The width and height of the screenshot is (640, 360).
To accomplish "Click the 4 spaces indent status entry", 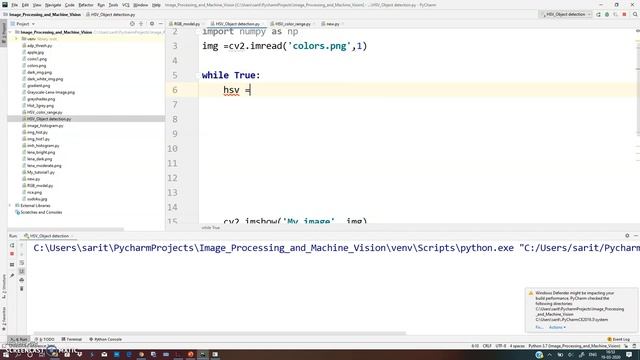I will coord(517,346).
